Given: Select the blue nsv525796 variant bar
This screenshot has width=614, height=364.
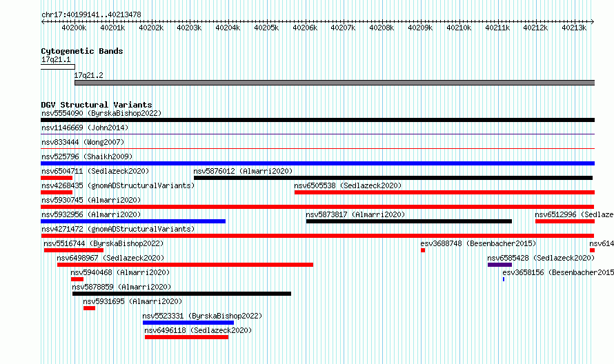Looking at the screenshot, I should coord(317,163).
